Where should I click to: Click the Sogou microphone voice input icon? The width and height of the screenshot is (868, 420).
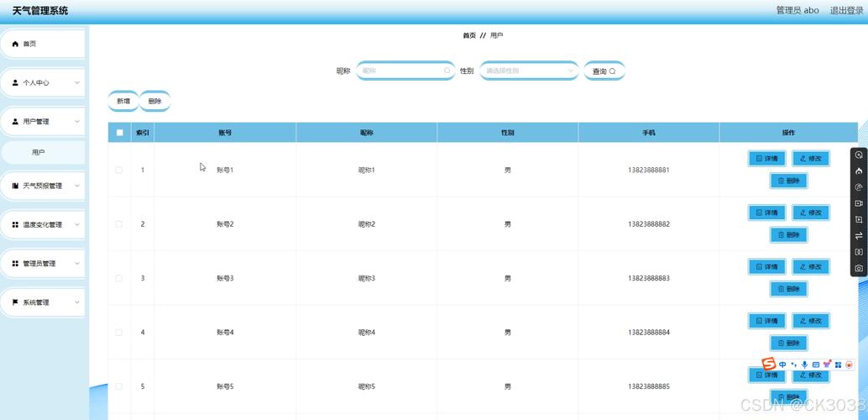pyautogui.click(x=804, y=365)
